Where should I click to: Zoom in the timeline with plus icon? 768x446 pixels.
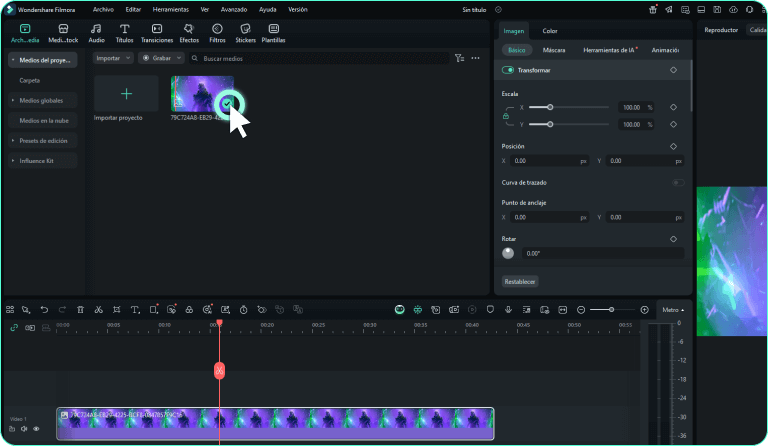(645, 310)
